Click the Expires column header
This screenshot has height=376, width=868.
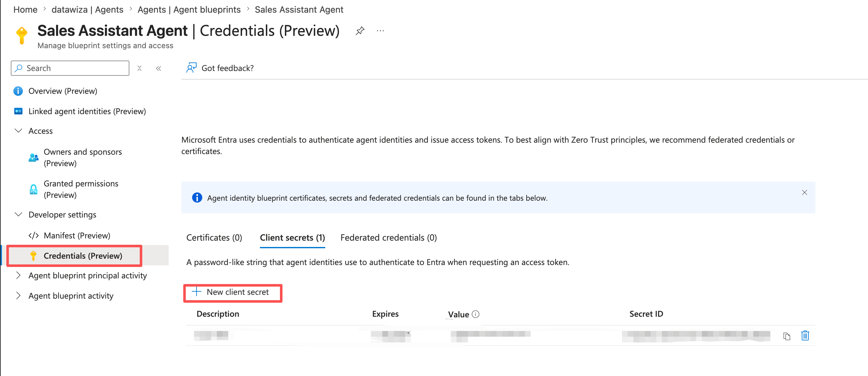coord(385,314)
